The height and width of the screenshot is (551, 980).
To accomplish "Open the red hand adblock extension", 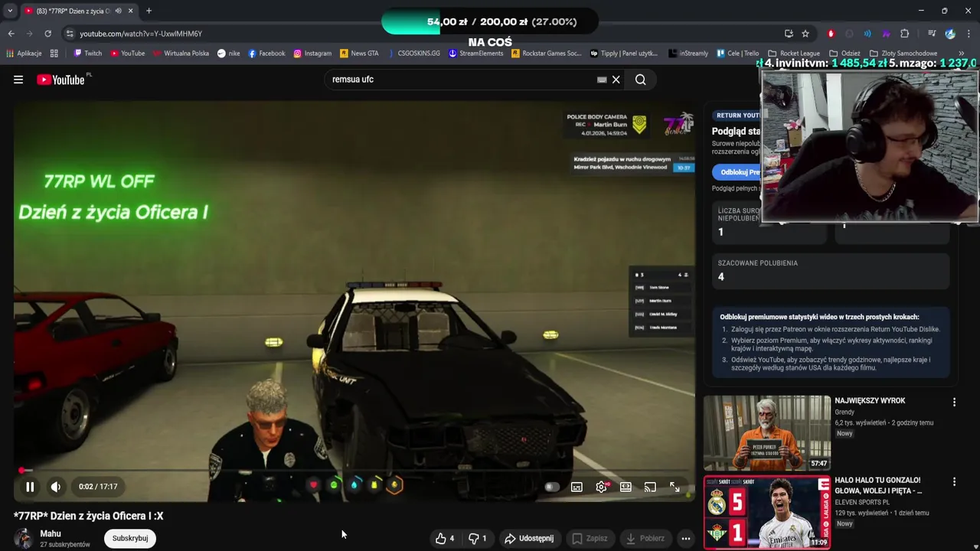I will click(831, 34).
